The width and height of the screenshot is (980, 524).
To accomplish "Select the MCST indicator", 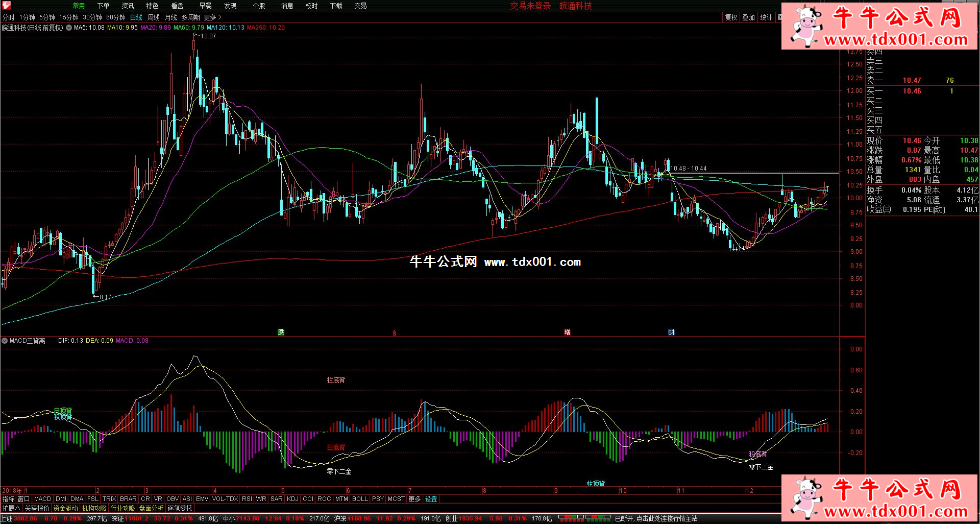I will point(396,499).
